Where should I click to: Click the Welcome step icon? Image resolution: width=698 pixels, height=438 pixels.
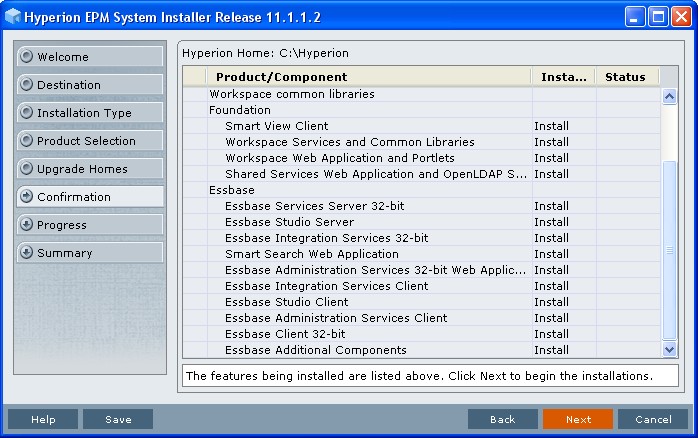coord(26,57)
